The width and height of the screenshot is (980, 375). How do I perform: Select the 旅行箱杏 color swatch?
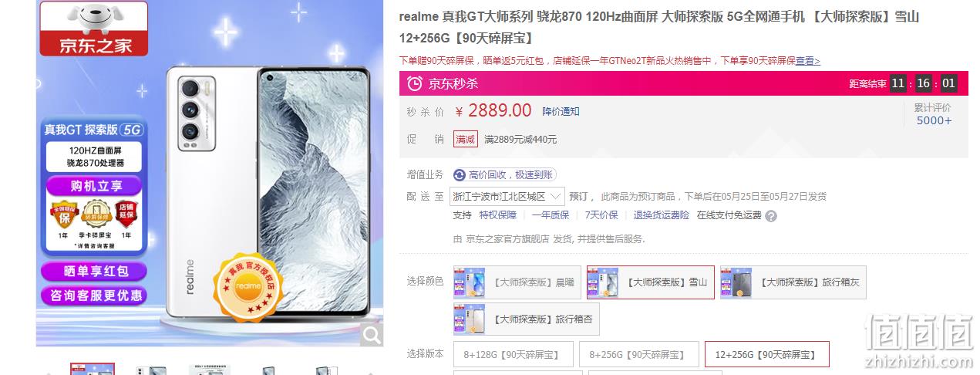tap(527, 319)
